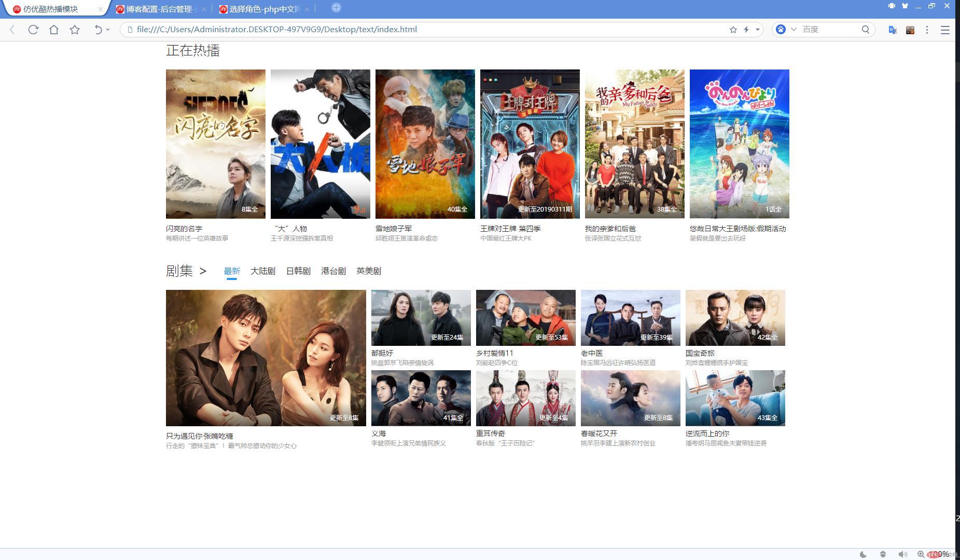The width and height of the screenshot is (960, 560).
Task: Open the large 只为遇见你 featured image
Action: click(266, 358)
